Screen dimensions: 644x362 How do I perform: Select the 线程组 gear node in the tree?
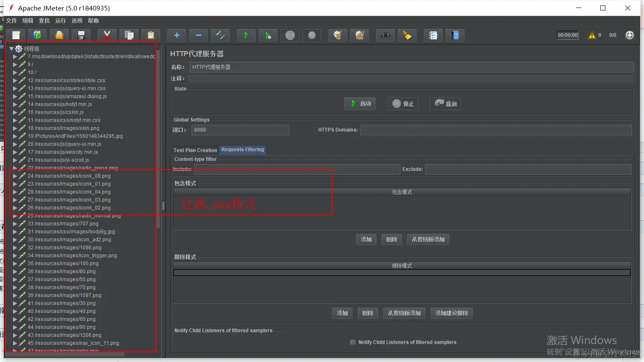(28, 49)
